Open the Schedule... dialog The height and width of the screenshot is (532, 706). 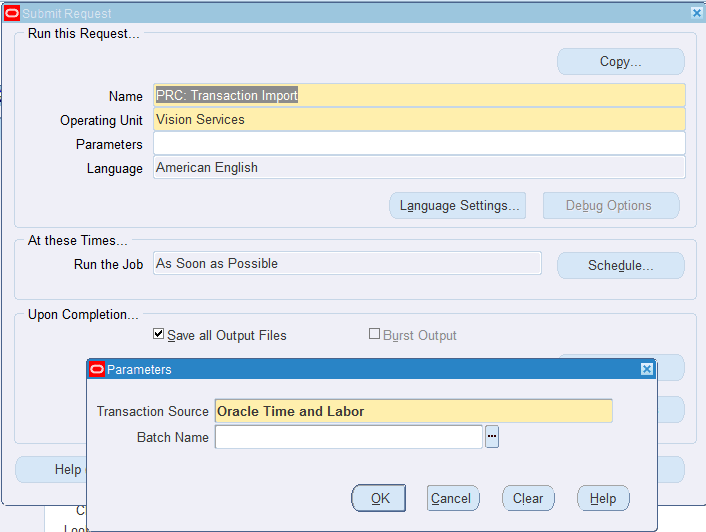pyautogui.click(x=620, y=266)
